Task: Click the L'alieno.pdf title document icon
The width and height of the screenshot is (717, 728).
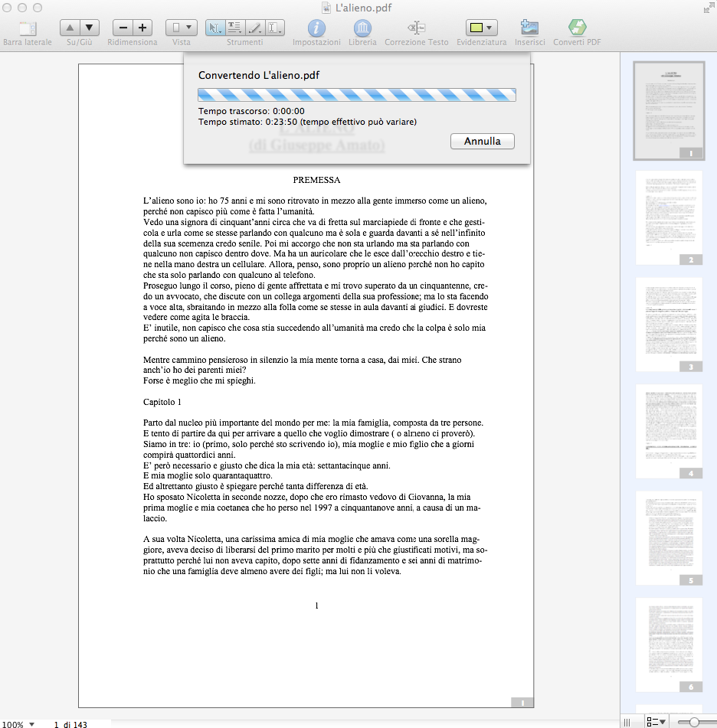Action: coord(326,8)
